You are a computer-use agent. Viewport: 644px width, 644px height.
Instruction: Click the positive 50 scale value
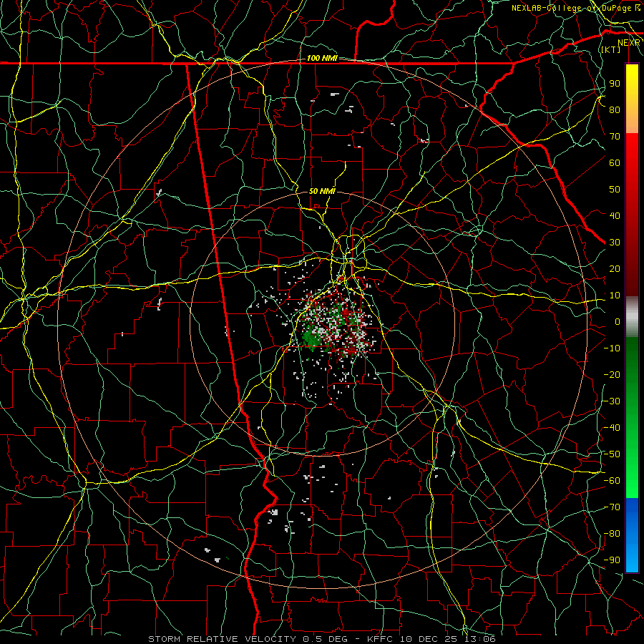pyautogui.click(x=615, y=190)
